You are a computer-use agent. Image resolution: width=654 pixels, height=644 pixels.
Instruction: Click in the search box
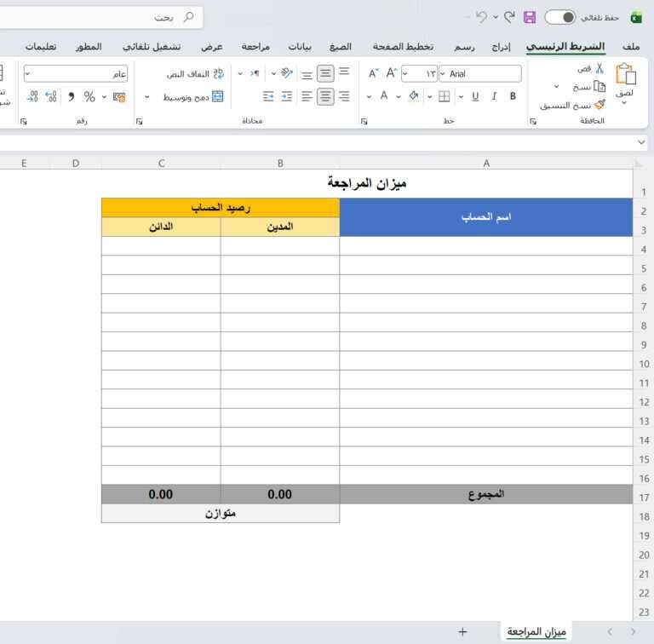102,17
